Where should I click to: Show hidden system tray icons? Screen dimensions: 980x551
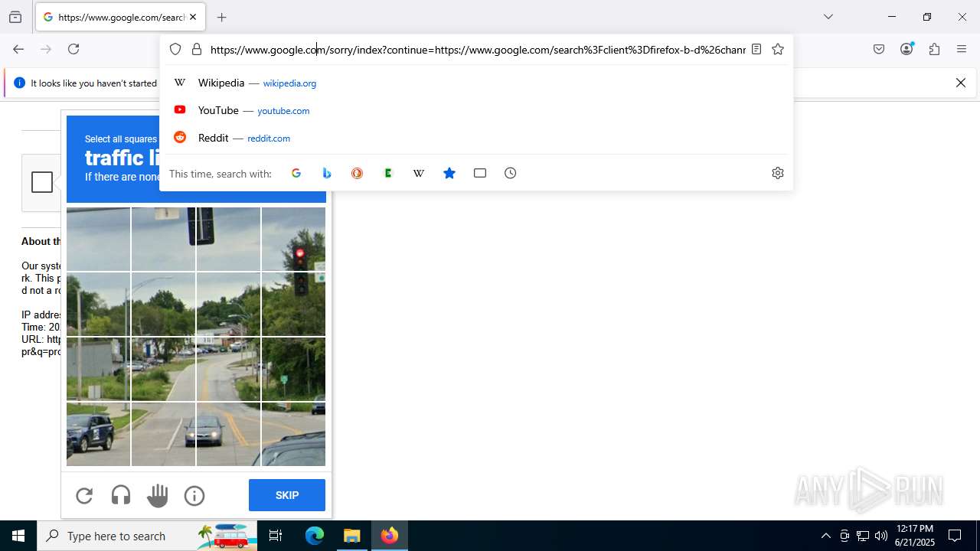(825, 536)
